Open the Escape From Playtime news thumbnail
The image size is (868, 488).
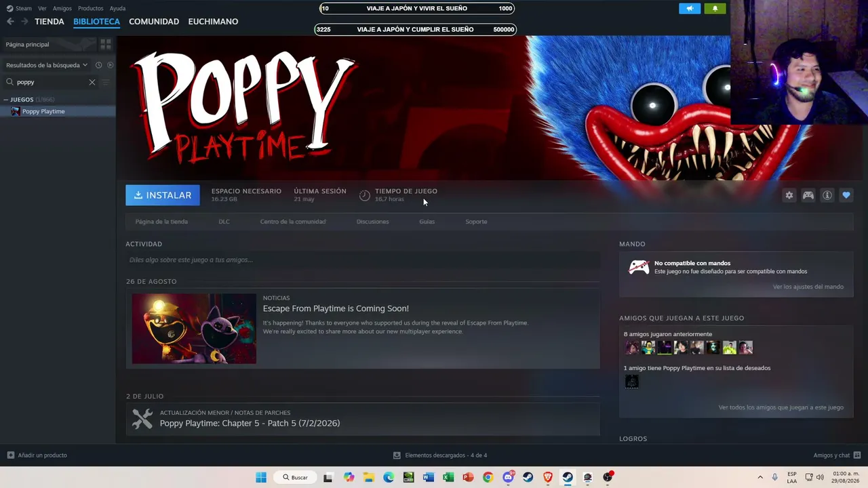tap(194, 329)
